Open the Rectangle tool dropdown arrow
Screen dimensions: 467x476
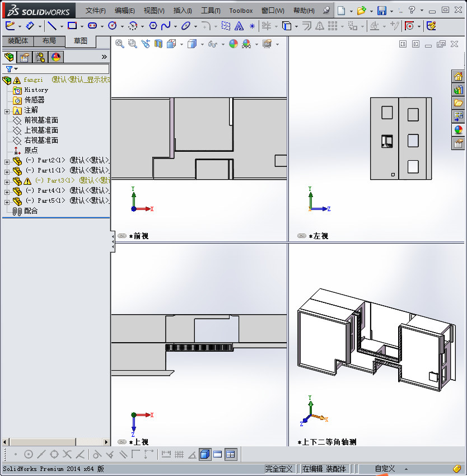[82, 26]
